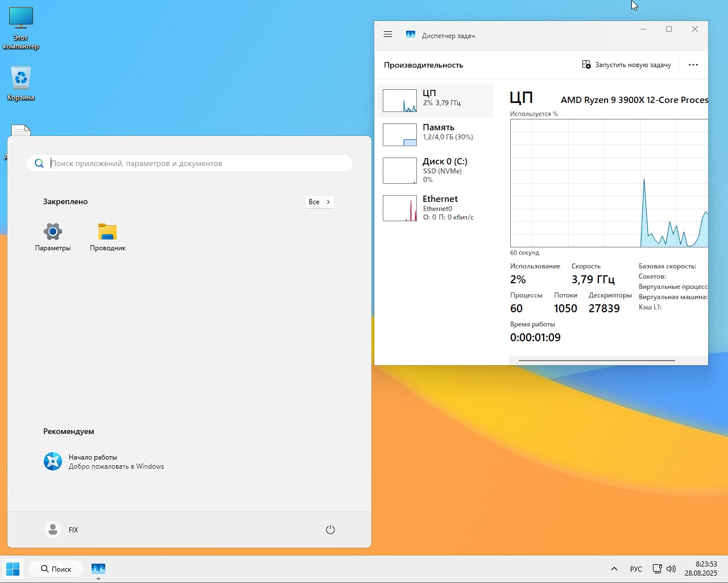Click the Рекомендуем section heading
This screenshot has width=728, height=583.
(69, 431)
